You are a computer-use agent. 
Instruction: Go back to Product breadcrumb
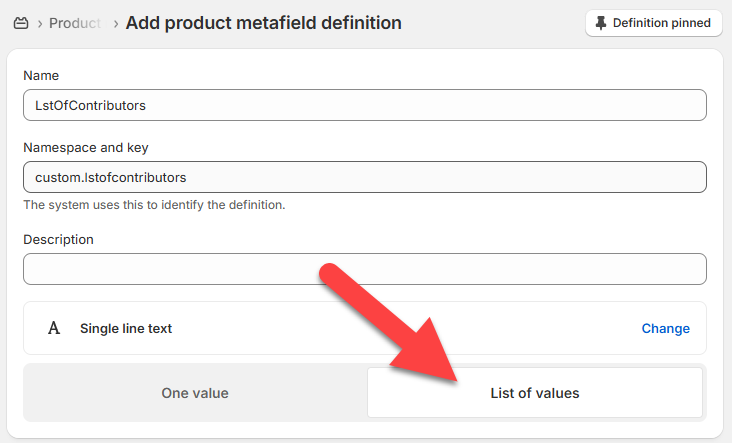[x=75, y=23]
